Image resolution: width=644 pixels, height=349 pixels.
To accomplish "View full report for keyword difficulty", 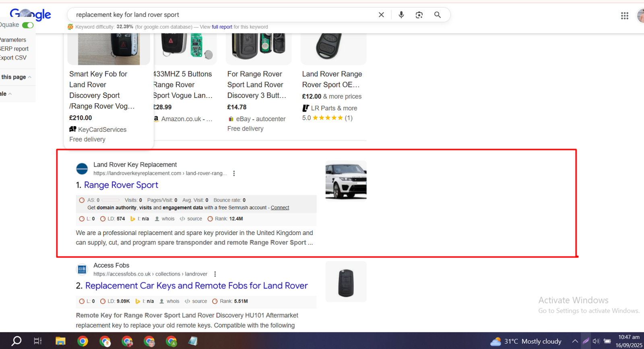I will coord(222,27).
